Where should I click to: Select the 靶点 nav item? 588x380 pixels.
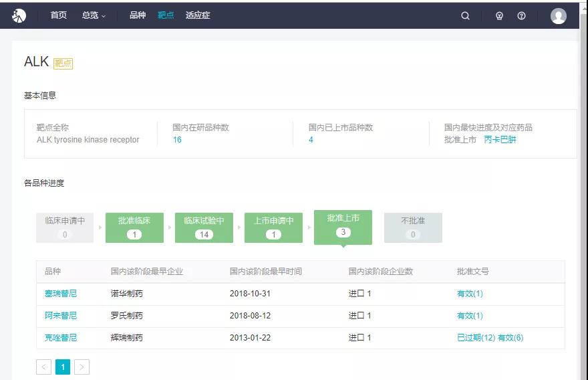click(166, 15)
